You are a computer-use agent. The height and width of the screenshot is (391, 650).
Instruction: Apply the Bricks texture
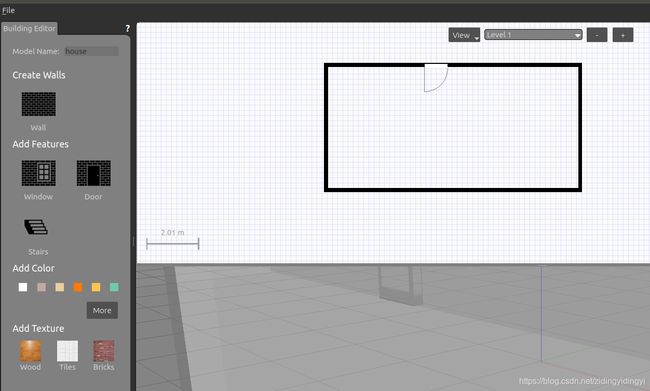[104, 351]
